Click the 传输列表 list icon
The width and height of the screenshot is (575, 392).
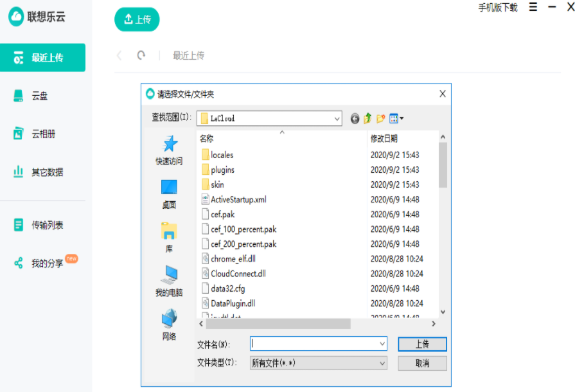(x=19, y=225)
